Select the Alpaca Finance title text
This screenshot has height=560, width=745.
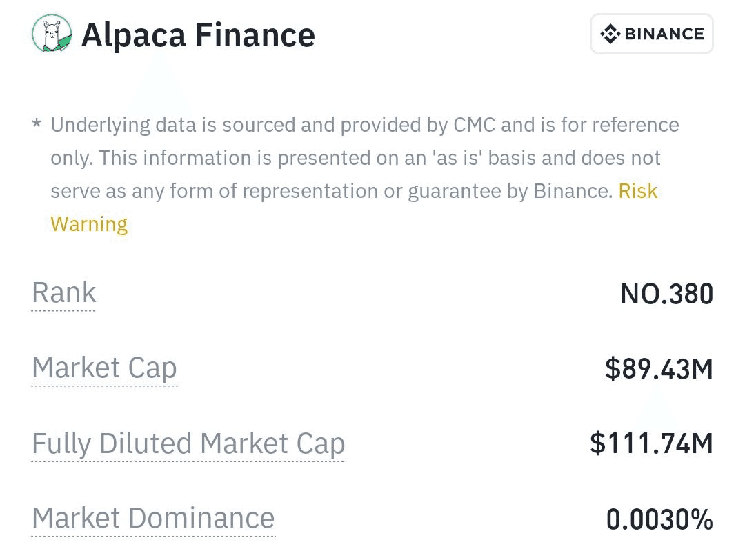(x=198, y=35)
